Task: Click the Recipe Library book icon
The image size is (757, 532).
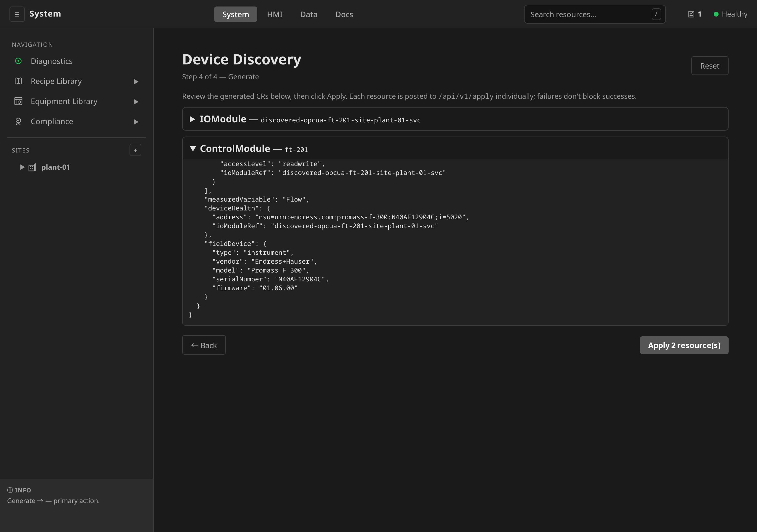Action: pyautogui.click(x=18, y=81)
